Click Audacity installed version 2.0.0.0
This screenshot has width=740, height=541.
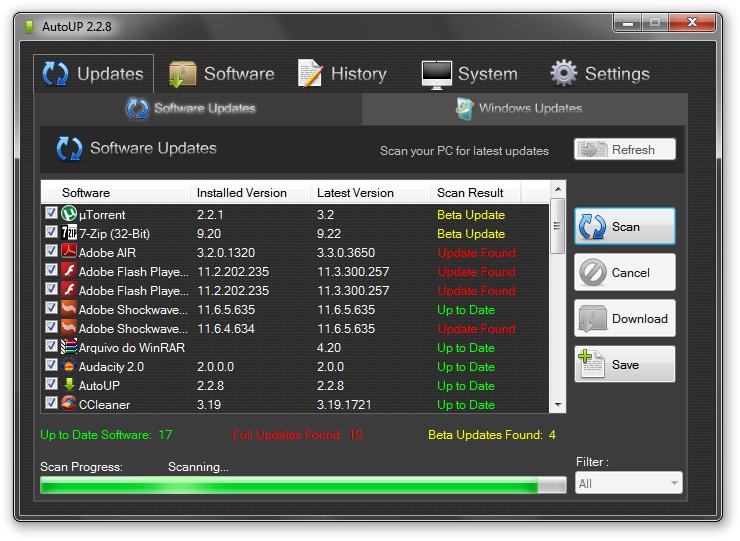coord(215,366)
